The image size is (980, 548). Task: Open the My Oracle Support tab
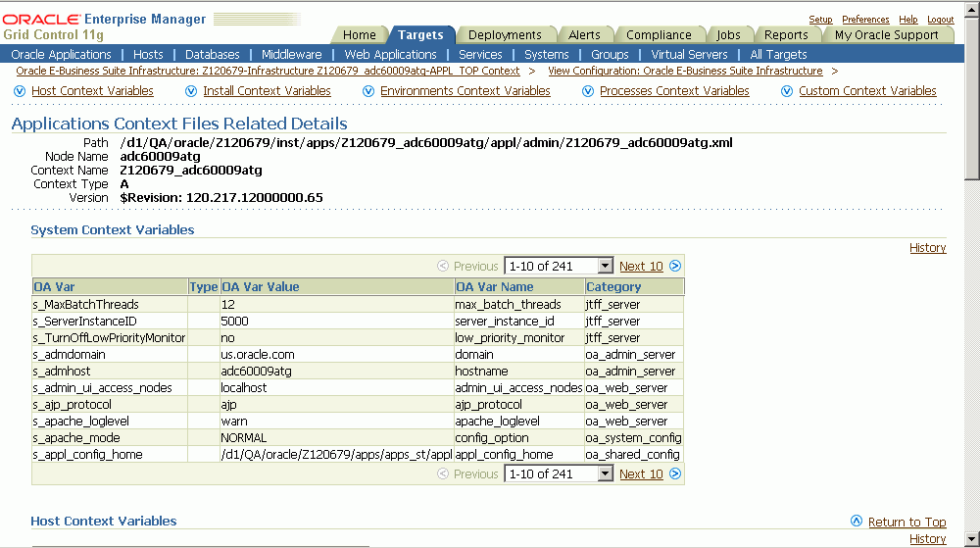pyautogui.click(x=886, y=35)
